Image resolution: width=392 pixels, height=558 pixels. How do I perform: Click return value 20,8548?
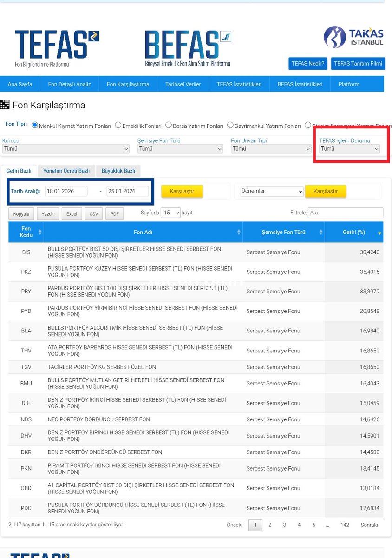pyautogui.click(x=369, y=311)
